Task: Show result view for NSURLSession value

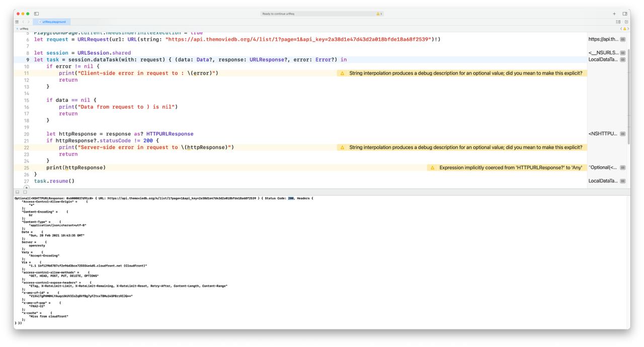Action: pyautogui.click(x=623, y=53)
